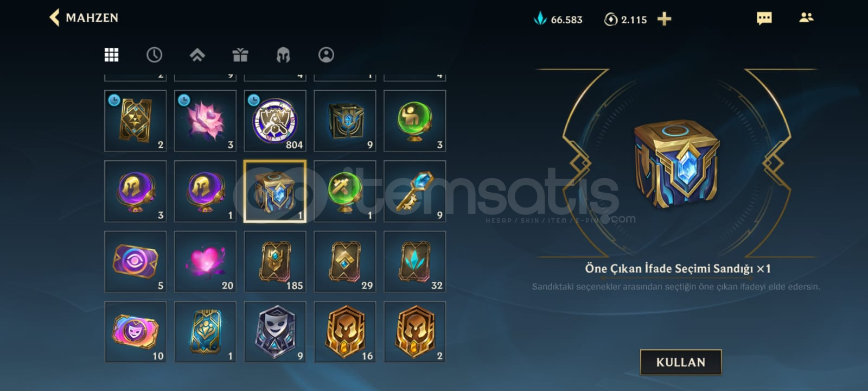Screen dimensions: 868x391
Task: Use the selected chest with KULLAN
Action: pyautogui.click(x=681, y=362)
